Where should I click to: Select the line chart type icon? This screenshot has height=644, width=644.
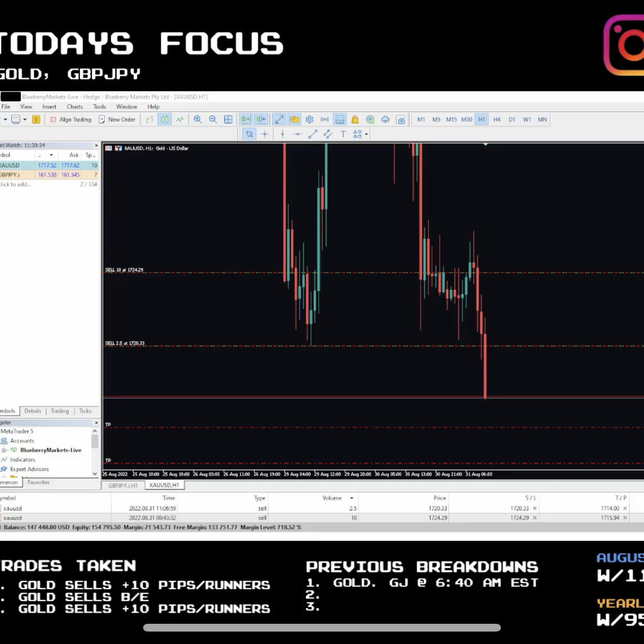click(x=180, y=119)
